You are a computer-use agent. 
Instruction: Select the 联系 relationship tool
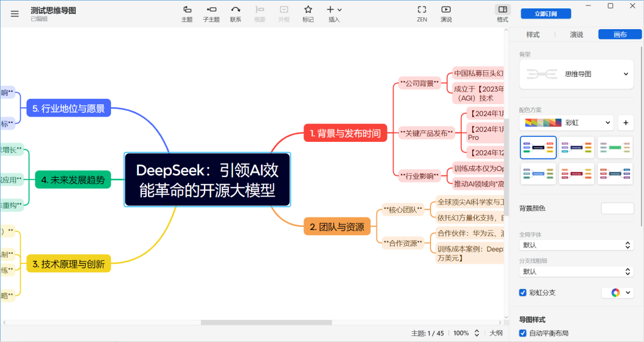(236, 14)
